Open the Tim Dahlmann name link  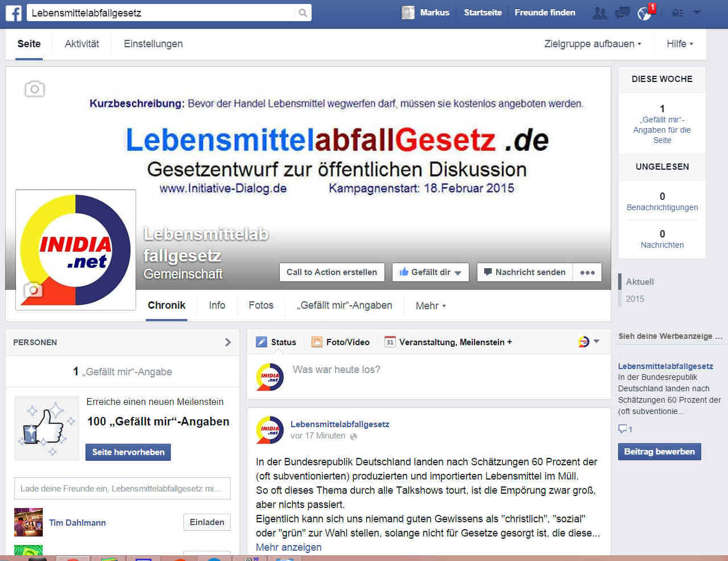pos(77,522)
